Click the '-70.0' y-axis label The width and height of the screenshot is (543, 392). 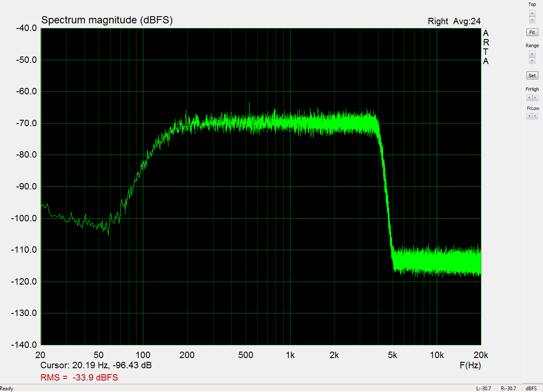click(x=26, y=123)
